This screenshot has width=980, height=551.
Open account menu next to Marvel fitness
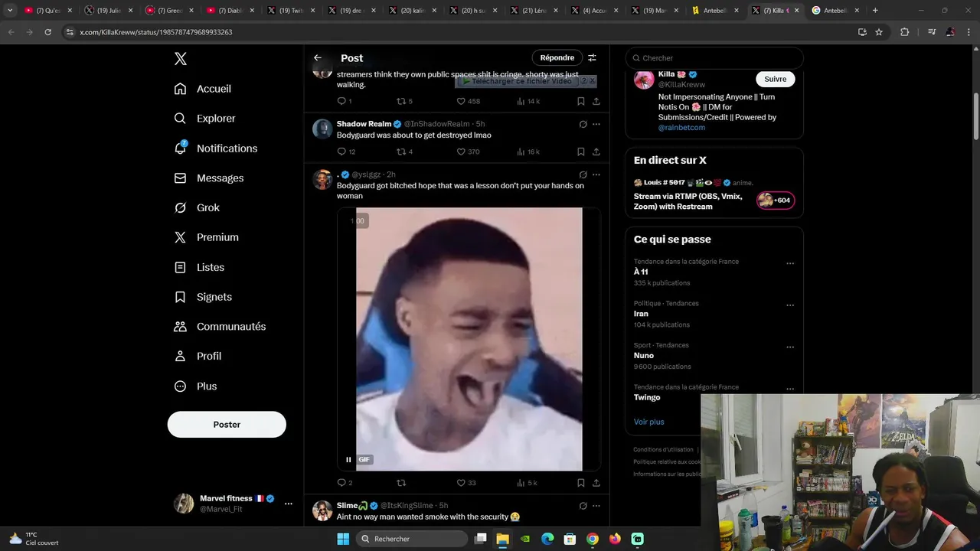[288, 504]
